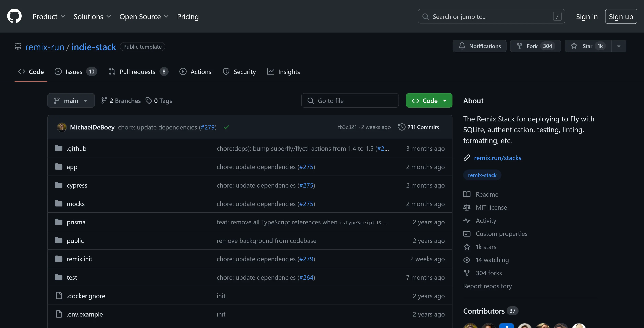The width and height of the screenshot is (644, 328).
Task: Click the green check status icon
Action: coord(226,127)
